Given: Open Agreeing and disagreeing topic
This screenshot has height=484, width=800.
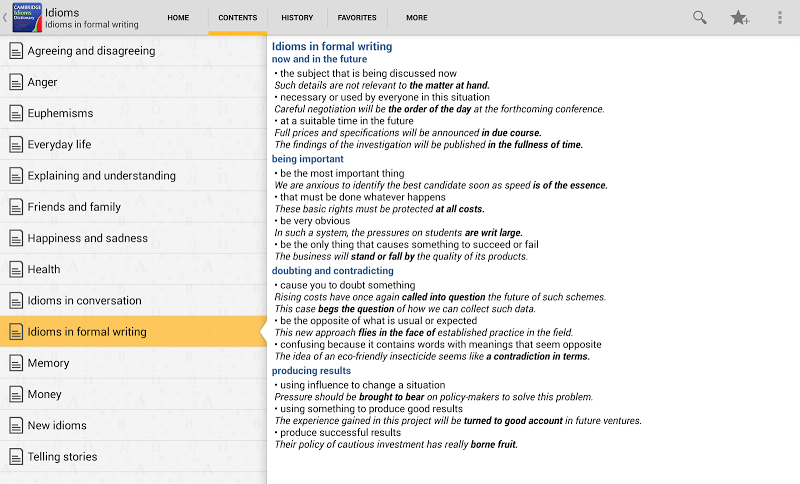Looking at the screenshot, I should point(133,50).
